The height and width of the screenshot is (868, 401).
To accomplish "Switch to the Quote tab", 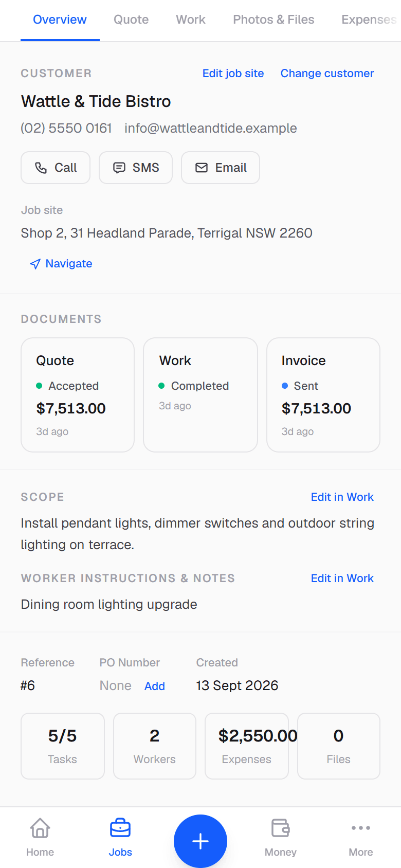I will [131, 20].
